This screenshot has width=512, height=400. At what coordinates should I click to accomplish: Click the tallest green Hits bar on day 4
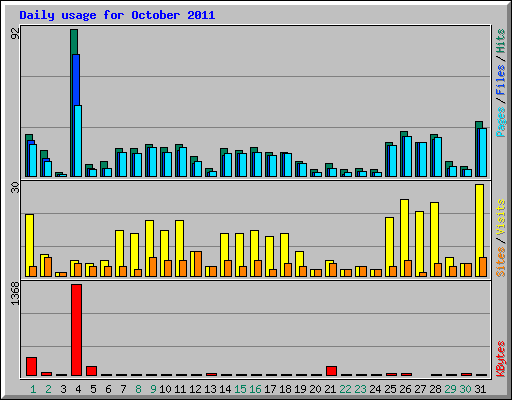coord(74,42)
